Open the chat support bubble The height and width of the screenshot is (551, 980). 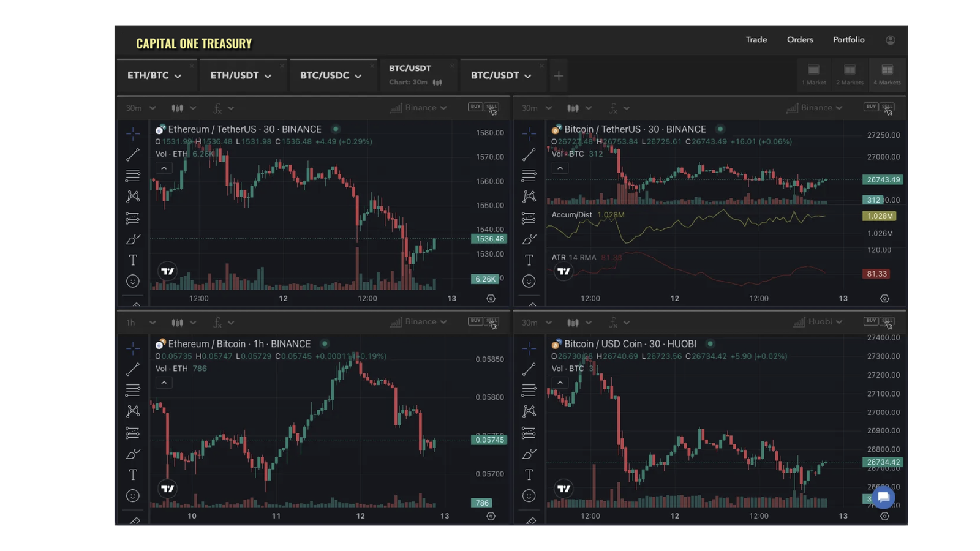[883, 497]
